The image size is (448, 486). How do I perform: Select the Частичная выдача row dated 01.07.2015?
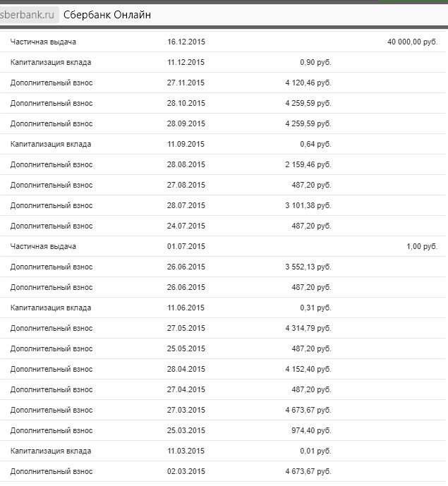43,247
